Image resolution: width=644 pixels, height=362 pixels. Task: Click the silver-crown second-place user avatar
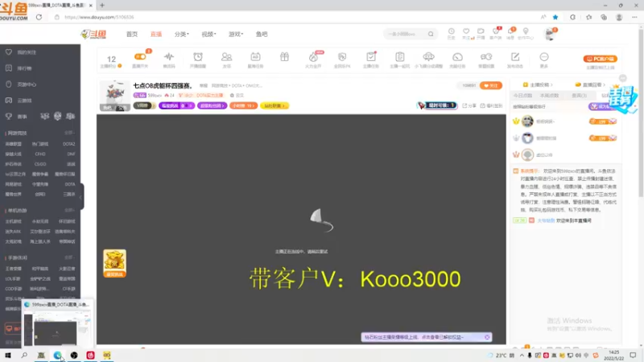coord(527,138)
